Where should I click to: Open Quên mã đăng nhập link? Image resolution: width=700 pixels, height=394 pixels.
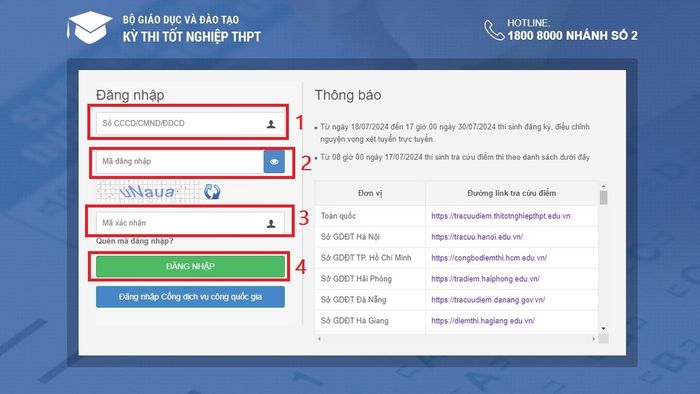[x=134, y=241]
